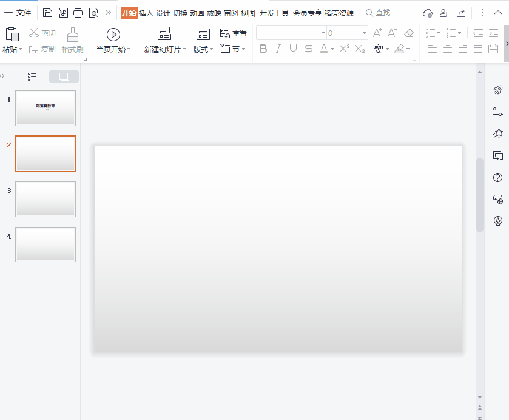The width and height of the screenshot is (509, 420).
Task: Click the increase font size icon
Action: [x=377, y=33]
